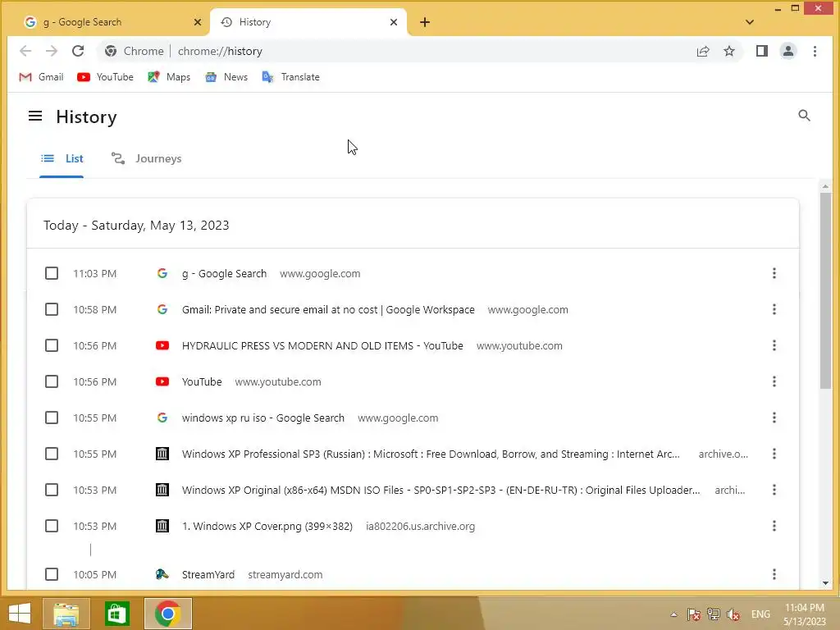840x630 pixels.
Task: Reload the page using the refresh icon
Action: 78,51
